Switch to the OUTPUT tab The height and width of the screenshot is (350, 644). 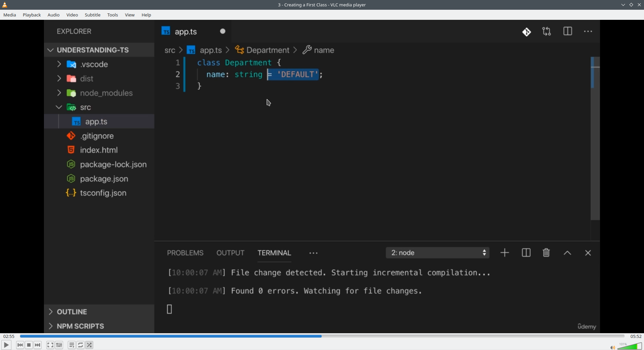[x=230, y=253]
